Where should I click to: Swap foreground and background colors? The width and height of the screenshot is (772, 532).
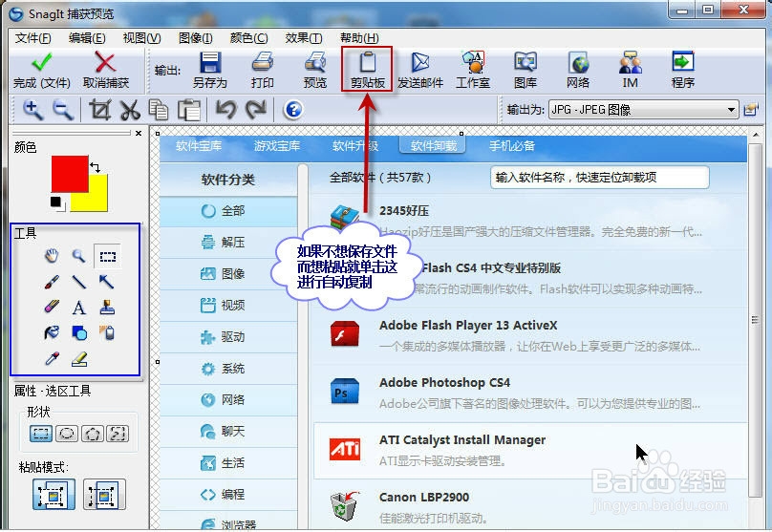(96, 167)
